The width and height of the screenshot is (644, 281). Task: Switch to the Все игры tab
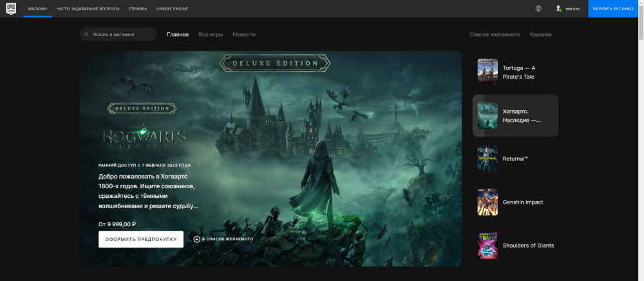(211, 35)
